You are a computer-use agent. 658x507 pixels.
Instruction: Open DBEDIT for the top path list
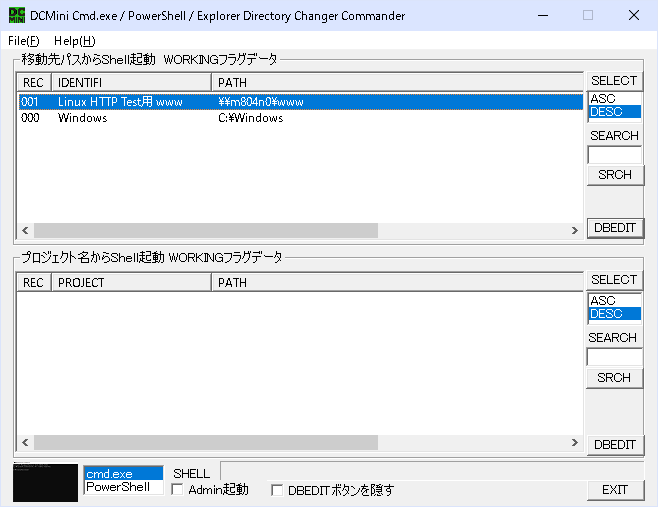pyautogui.click(x=614, y=229)
